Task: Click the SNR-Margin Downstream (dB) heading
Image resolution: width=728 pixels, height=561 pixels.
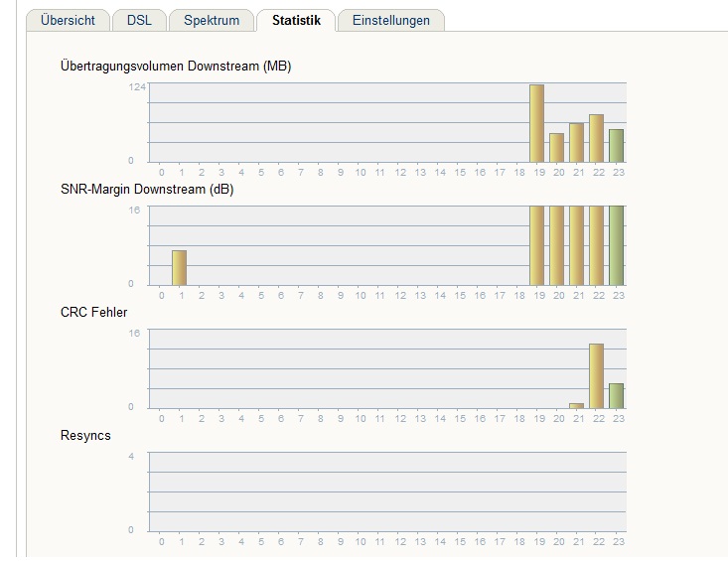Action: (147, 190)
